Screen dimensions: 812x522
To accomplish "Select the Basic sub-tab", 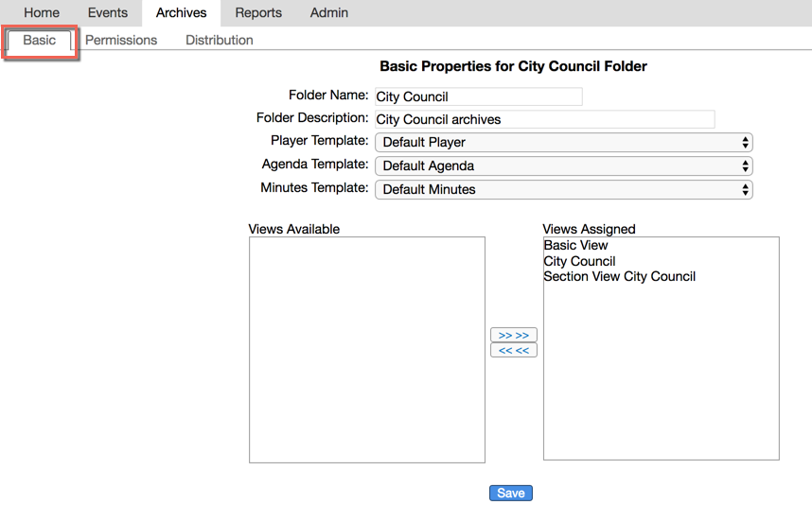I will click(40, 41).
